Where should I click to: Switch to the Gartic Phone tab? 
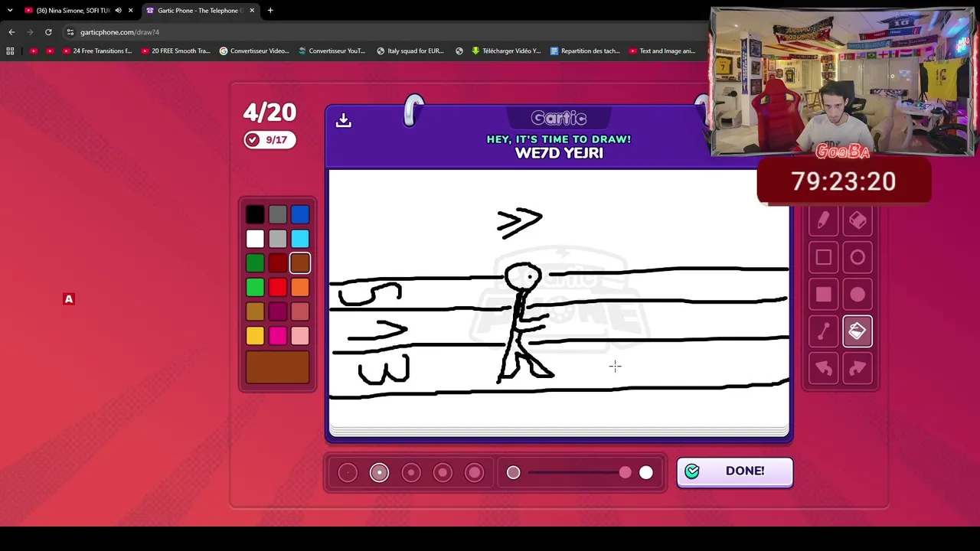coord(201,11)
